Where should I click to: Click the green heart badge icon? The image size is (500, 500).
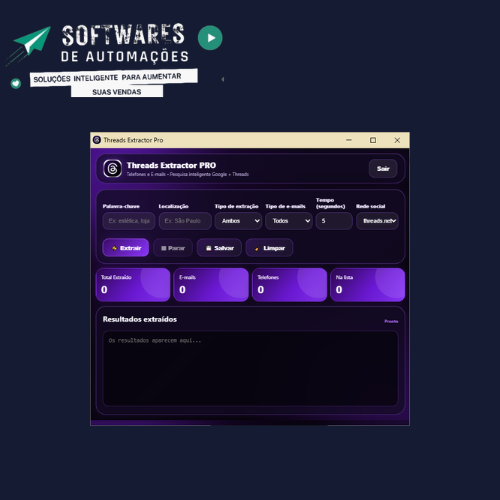tap(16, 83)
